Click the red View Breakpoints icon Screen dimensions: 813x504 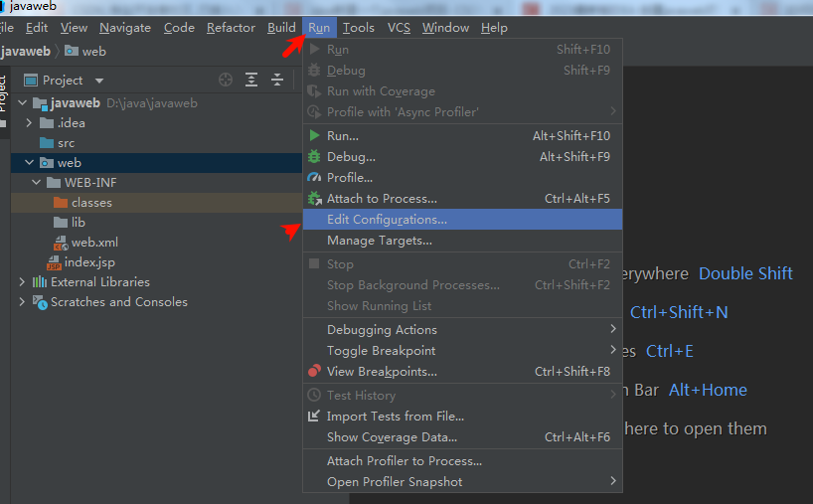pos(314,371)
